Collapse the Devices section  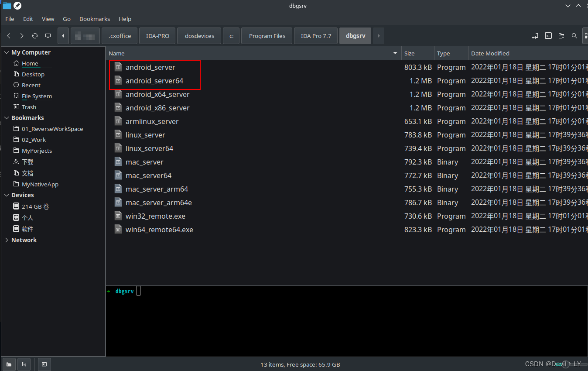click(x=7, y=195)
